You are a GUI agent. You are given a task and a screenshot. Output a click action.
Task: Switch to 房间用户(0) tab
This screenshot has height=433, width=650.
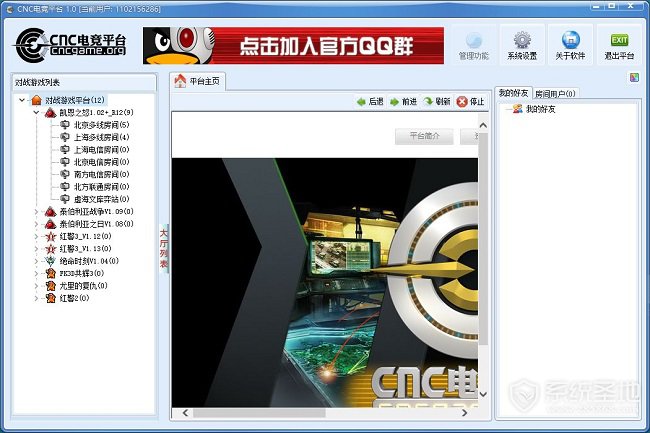[555, 94]
